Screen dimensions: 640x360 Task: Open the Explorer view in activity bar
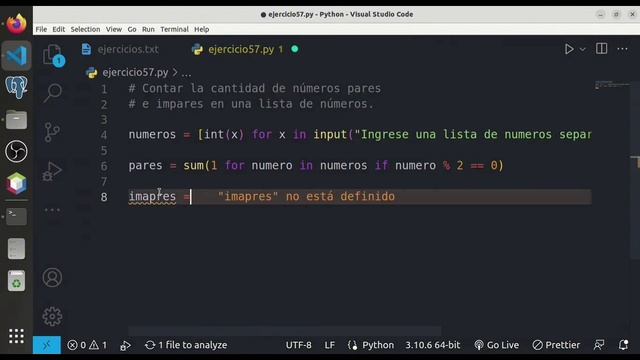point(53,55)
